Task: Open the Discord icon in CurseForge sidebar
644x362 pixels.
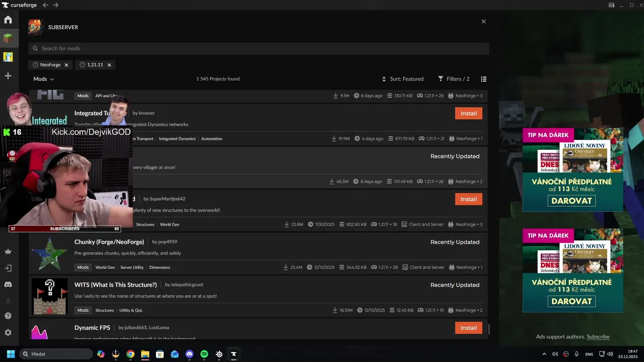Action: [x=8, y=285]
